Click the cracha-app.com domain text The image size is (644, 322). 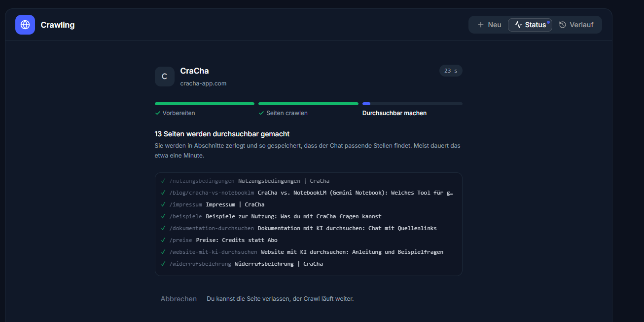click(x=203, y=83)
